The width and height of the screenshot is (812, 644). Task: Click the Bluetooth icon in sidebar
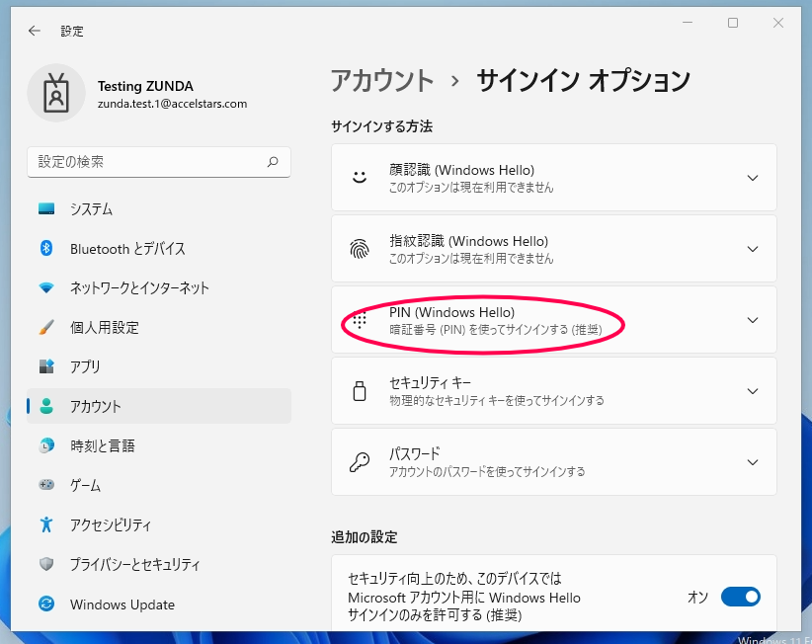tap(46, 248)
